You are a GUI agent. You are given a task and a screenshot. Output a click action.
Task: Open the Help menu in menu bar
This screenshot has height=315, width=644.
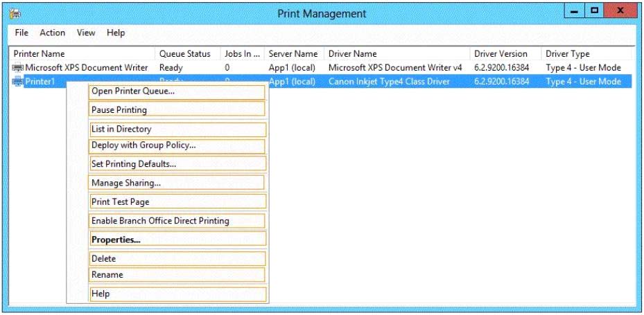[116, 33]
